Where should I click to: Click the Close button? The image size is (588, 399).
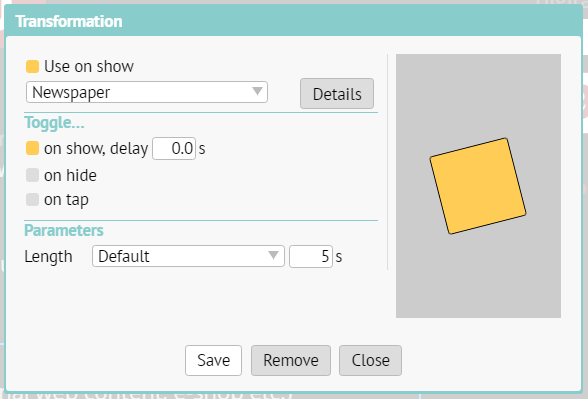point(370,360)
